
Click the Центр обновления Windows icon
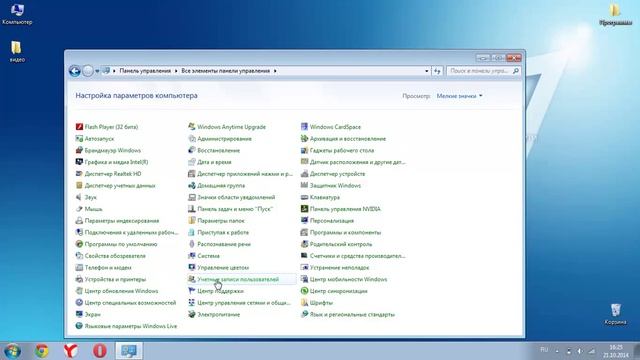point(79,291)
